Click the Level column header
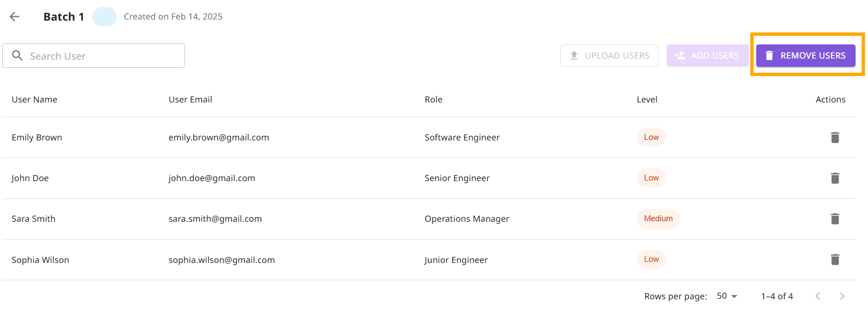The height and width of the screenshot is (328, 868). (x=647, y=100)
